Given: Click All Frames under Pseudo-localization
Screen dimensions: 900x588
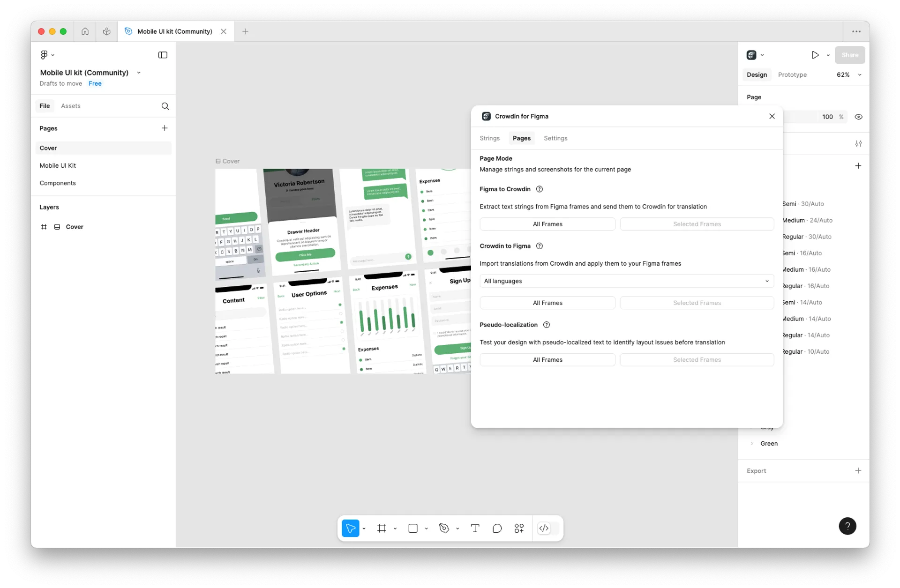Looking at the screenshot, I should [x=547, y=360].
